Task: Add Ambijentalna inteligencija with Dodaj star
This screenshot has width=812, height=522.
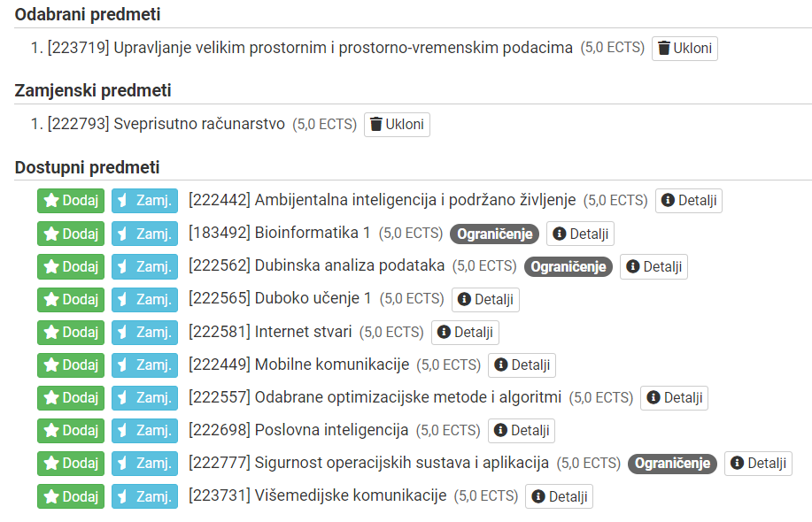Action: coord(71,201)
